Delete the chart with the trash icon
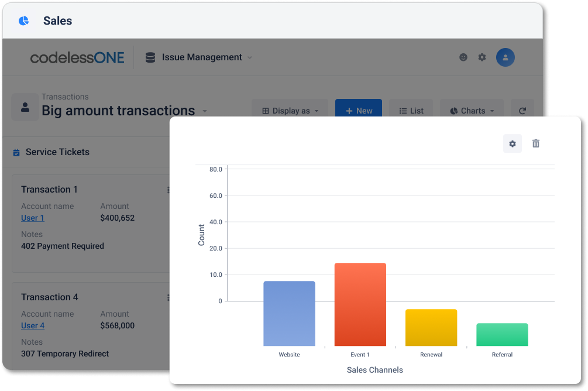This screenshot has width=588, height=391. coord(536,144)
